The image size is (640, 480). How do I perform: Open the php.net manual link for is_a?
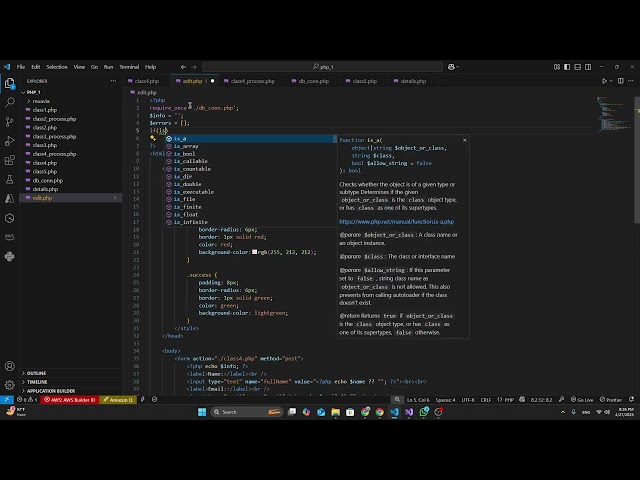pyautogui.click(x=396, y=221)
